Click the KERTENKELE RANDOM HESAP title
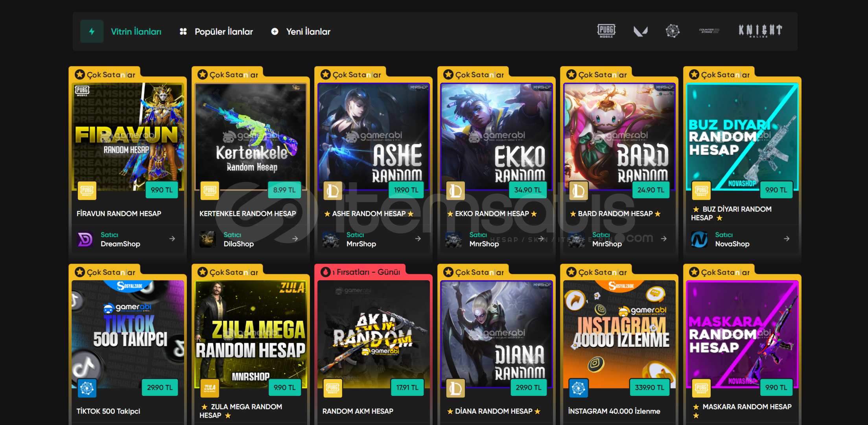This screenshot has height=425, width=868. (x=247, y=214)
